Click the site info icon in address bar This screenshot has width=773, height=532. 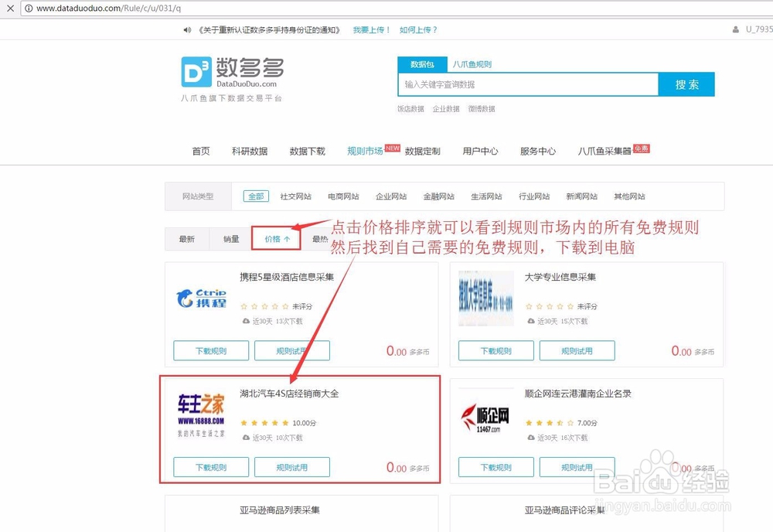29,9
